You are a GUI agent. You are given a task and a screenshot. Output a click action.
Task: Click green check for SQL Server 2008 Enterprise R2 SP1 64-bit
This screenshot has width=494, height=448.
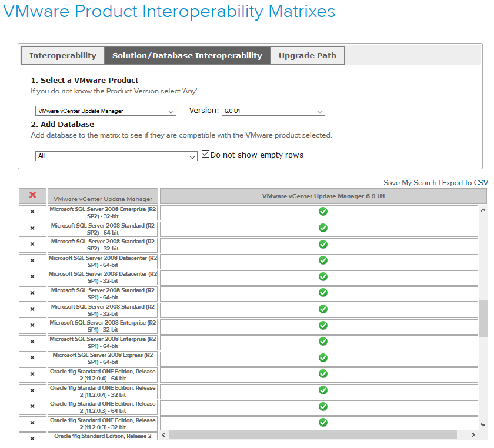(323, 342)
